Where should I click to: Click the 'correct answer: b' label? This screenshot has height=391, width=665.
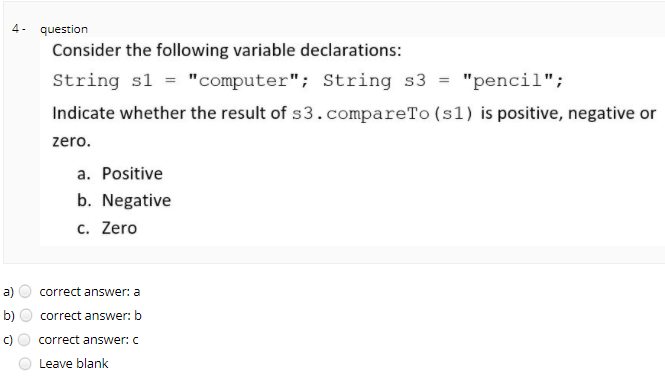point(91,316)
